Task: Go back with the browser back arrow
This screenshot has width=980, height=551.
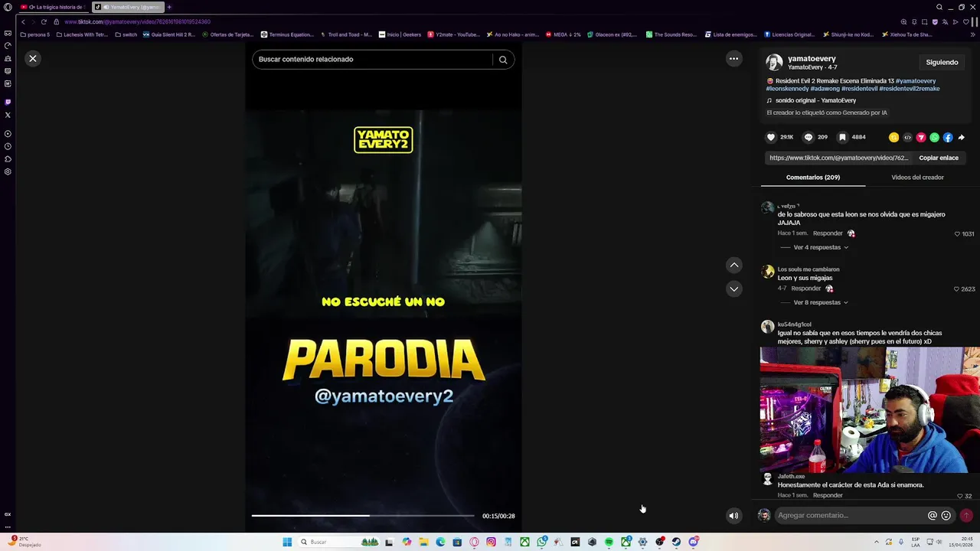Action: [x=23, y=21]
